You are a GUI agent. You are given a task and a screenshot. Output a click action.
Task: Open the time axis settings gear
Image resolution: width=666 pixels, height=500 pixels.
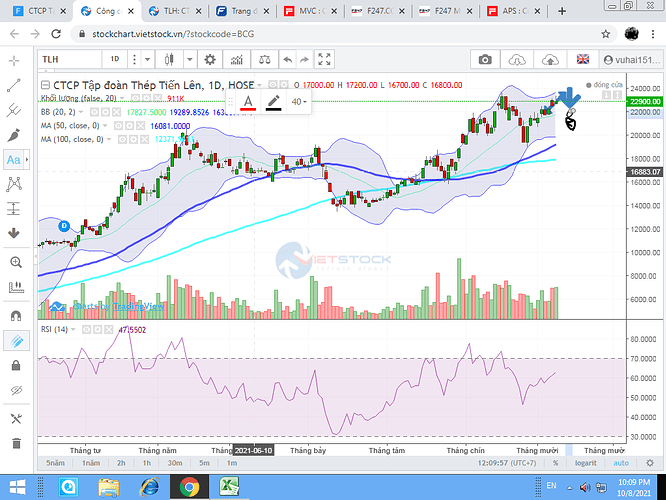650,463
